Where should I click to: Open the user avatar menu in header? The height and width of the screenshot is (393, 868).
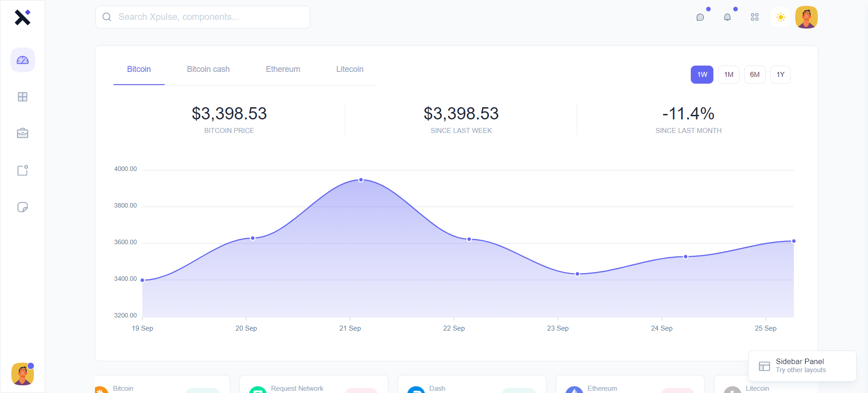(806, 17)
